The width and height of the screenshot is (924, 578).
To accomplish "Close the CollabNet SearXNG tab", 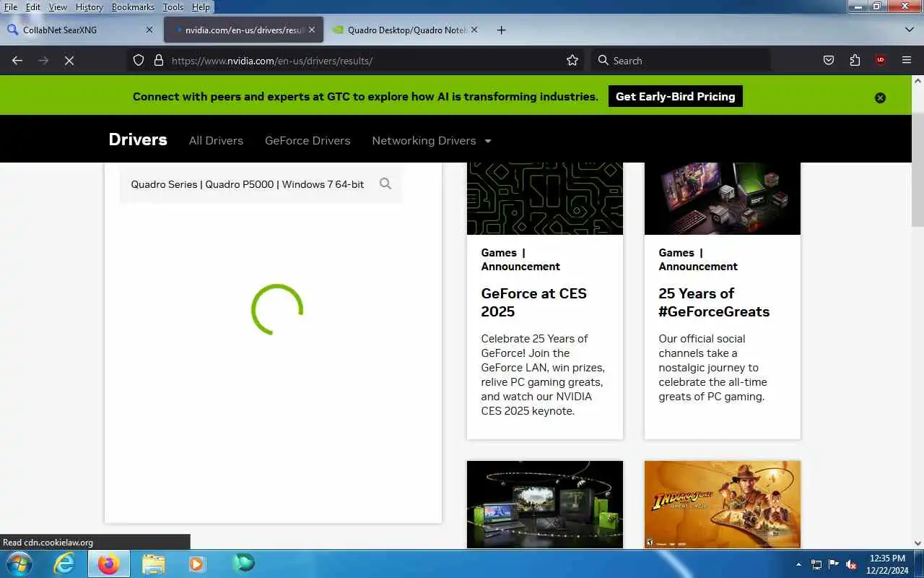I will [x=149, y=30].
